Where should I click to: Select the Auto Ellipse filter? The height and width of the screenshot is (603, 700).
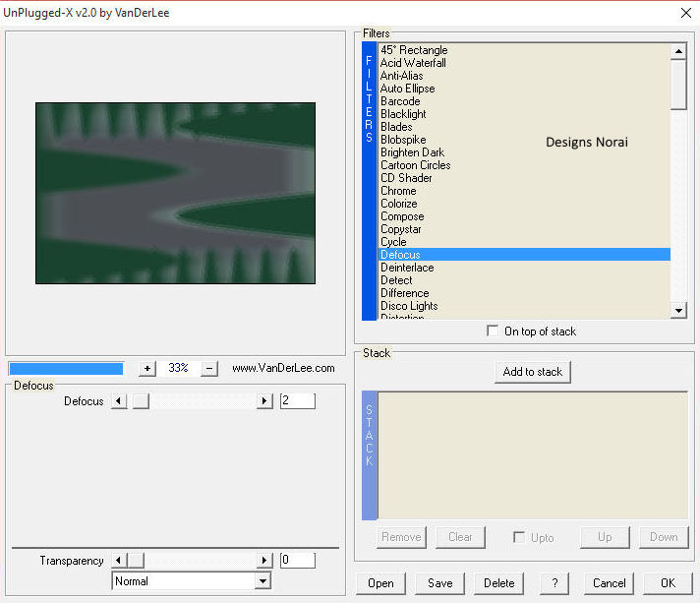coord(524,89)
